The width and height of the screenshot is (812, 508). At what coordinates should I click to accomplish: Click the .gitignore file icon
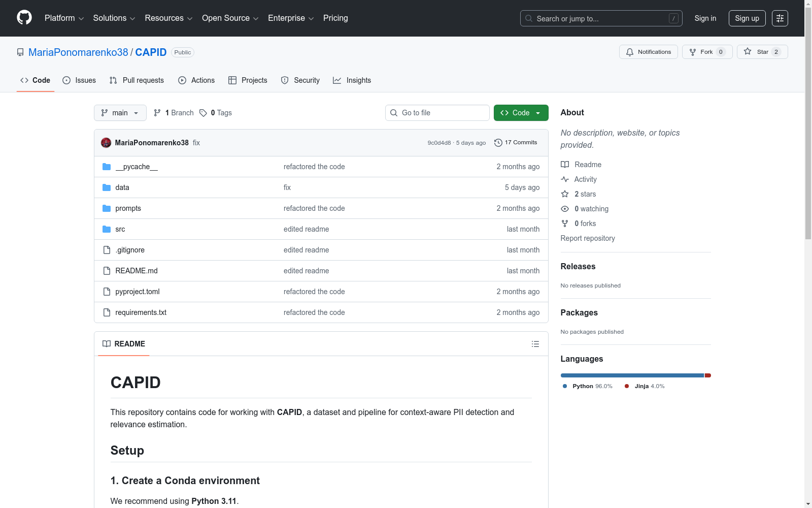pyautogui.click(x=107, y=250)
